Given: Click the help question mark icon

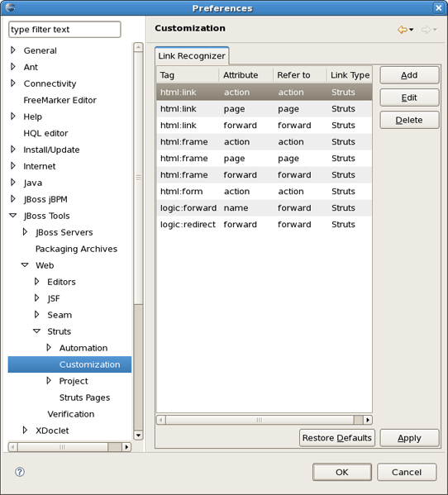Looking at the screenshot, I should pyautogui.click(x=20, y=472).
